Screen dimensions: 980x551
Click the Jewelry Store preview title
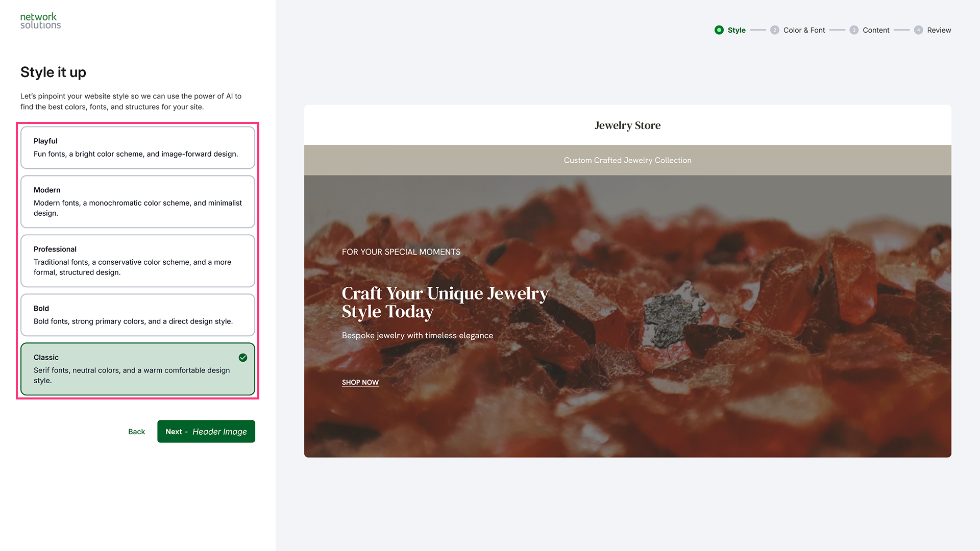coord(627,126)
